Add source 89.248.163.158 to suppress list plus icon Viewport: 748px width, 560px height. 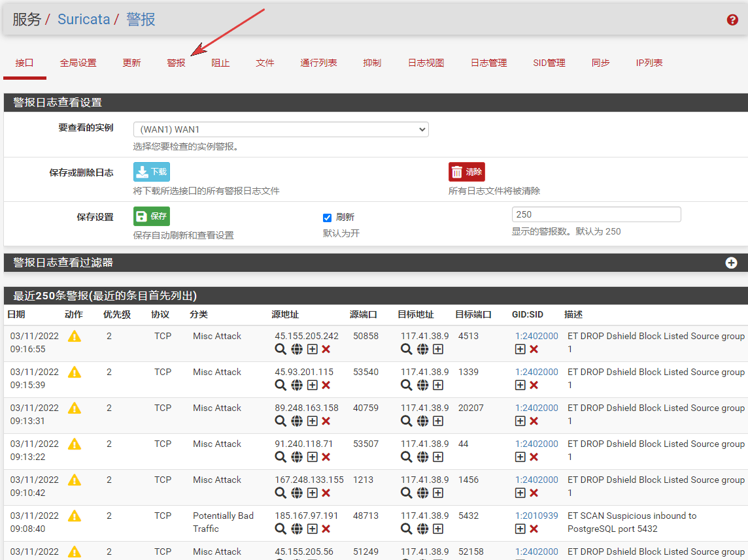coord(313,421)
